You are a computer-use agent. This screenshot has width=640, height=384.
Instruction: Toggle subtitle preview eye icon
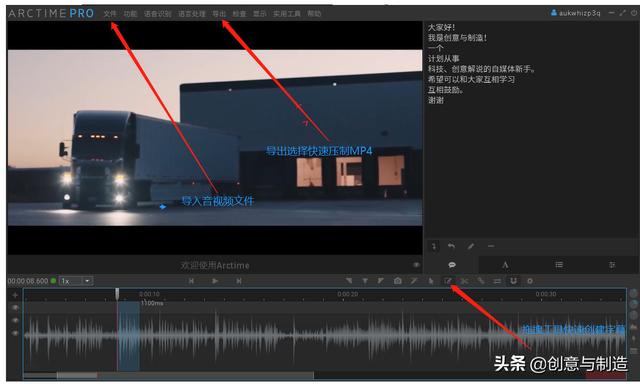[416, 265]
